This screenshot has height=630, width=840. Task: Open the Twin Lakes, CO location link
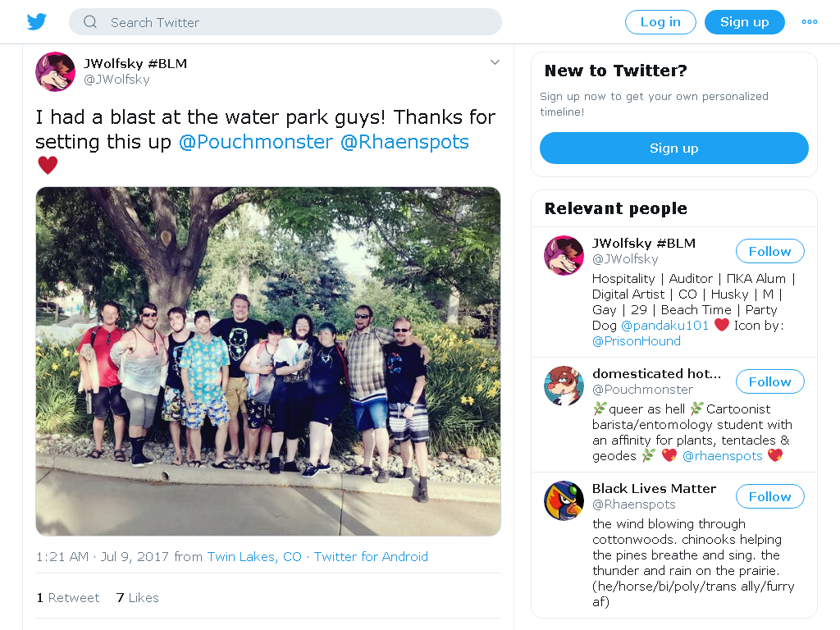[x=254, y=557]
